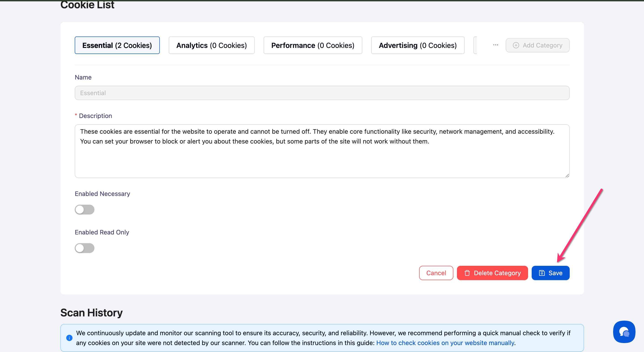The width and height of the screenshot is (644, 352).
Task: Toggle the Enabled Necessary switch
Action: [85, 210]
